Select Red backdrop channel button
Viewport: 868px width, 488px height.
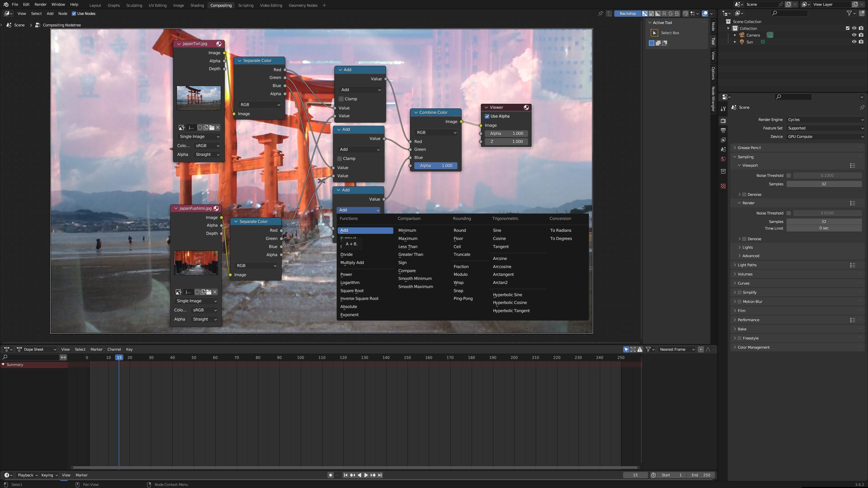pos(664,14)
